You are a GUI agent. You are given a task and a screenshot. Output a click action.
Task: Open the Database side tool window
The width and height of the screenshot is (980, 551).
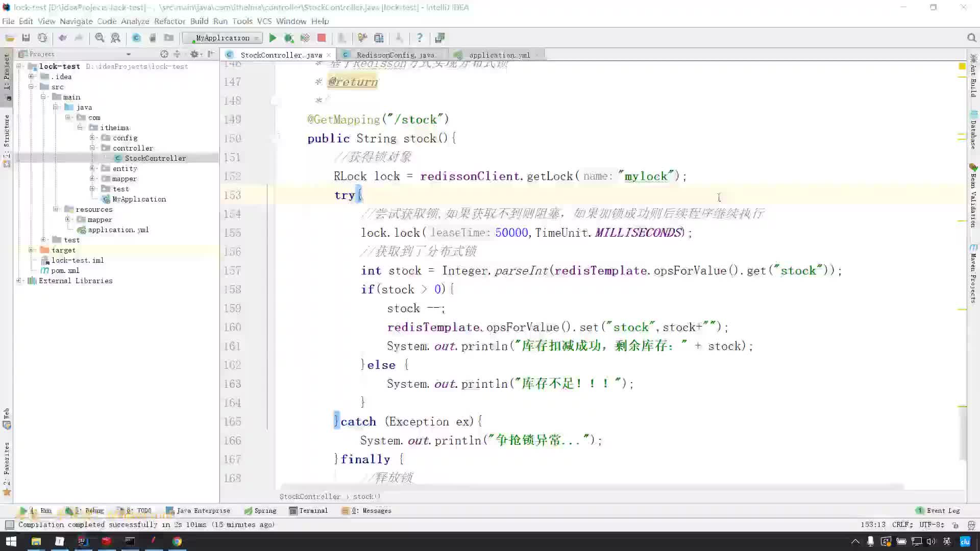(973, 129)
